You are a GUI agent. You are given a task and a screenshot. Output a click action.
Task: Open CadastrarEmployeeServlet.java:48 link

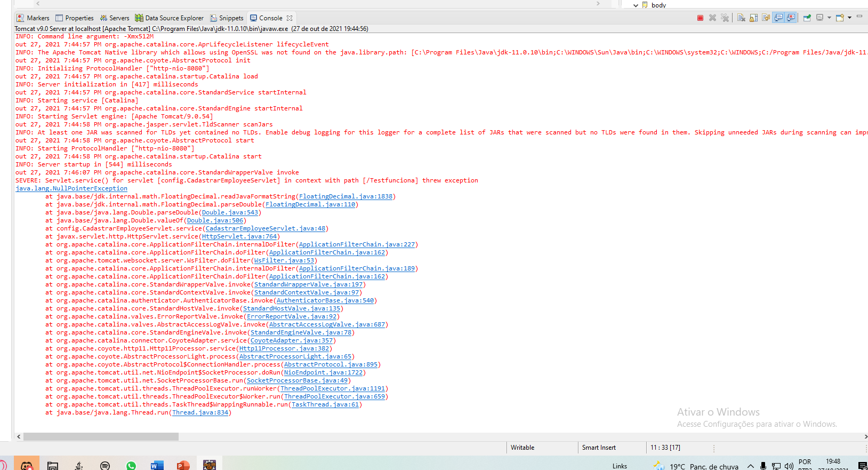tap(266, 228)
